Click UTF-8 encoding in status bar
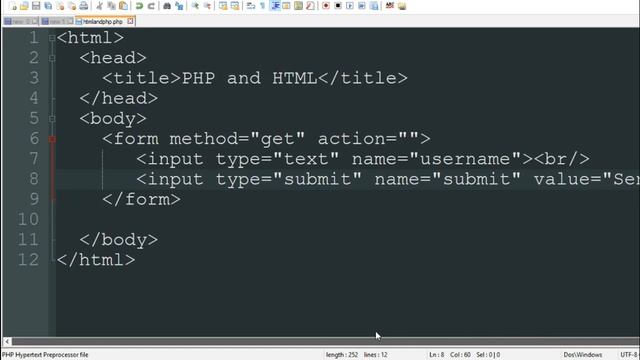The height and width of the screenshot is (360, 640). coord(629,355)
